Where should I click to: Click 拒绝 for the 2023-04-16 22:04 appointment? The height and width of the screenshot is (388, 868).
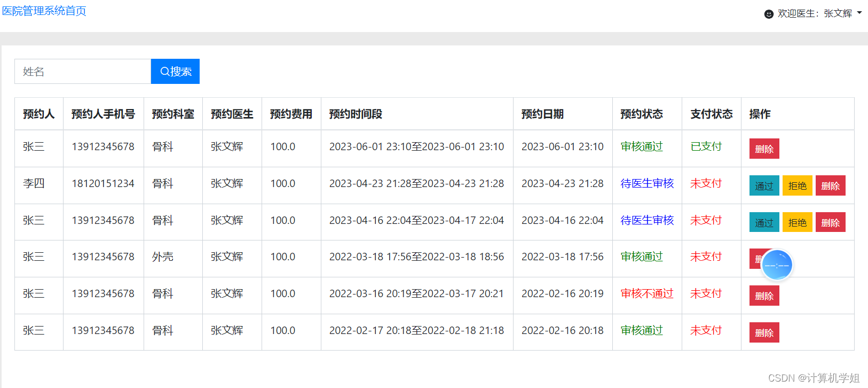click(797, 222)
